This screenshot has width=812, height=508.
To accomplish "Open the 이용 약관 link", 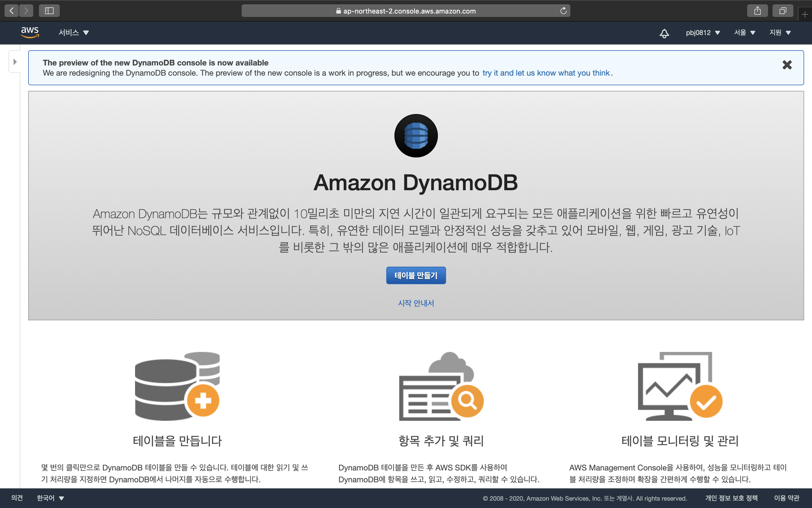I will (x=787, y=498).
